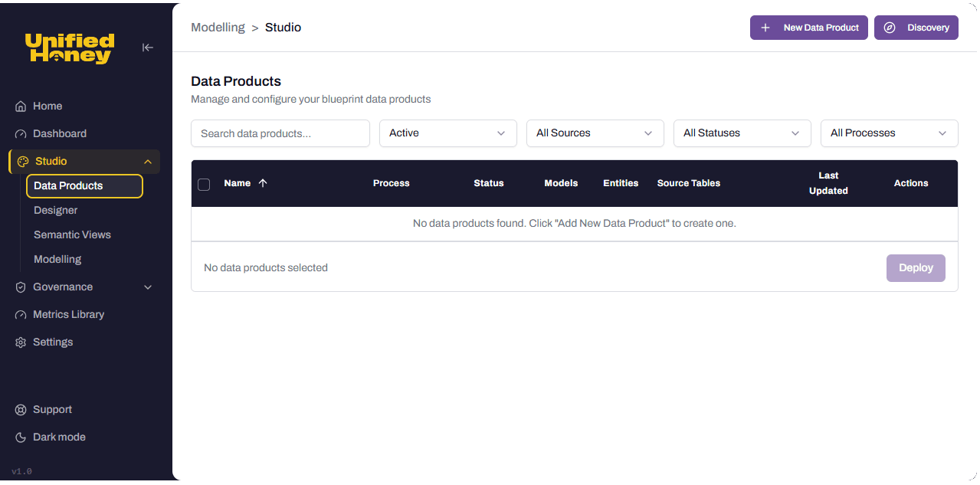Expand the Governance section chevron
980x485 pixels.
(148, 287)
